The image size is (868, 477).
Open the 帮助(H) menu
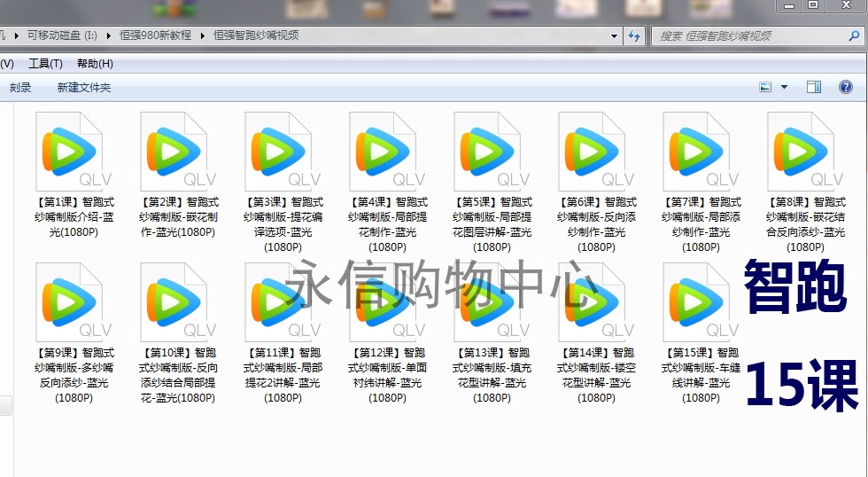tap(96, 64)
